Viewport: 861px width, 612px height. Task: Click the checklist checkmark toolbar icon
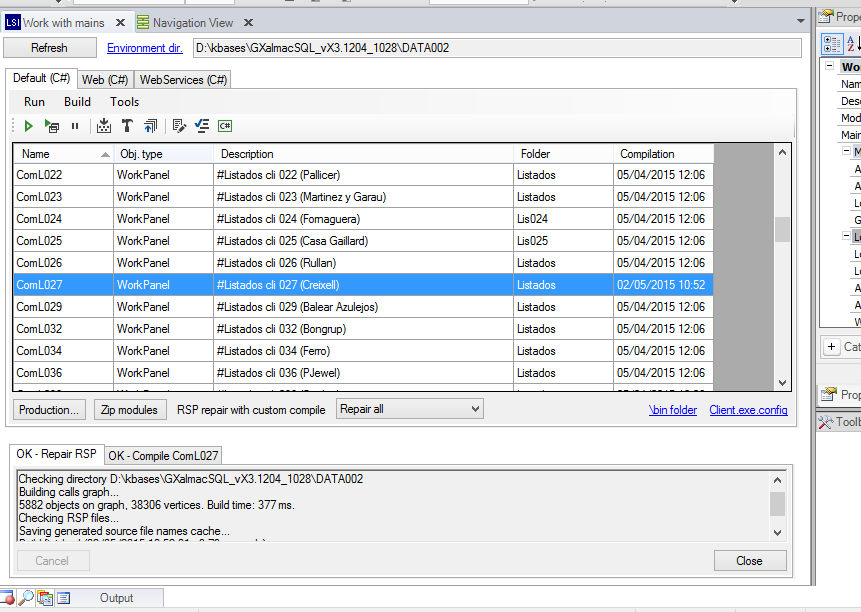point(202,126)
